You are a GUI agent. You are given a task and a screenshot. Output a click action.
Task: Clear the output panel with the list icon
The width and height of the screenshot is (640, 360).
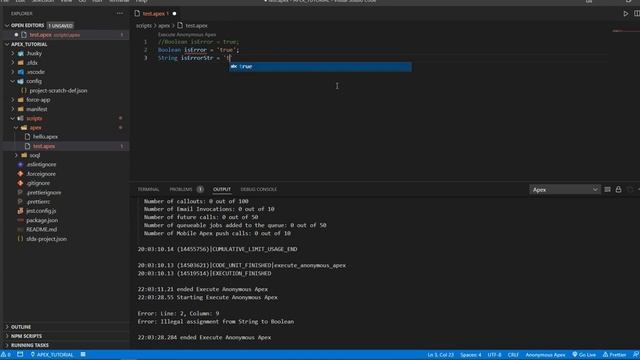pos(607,189)
